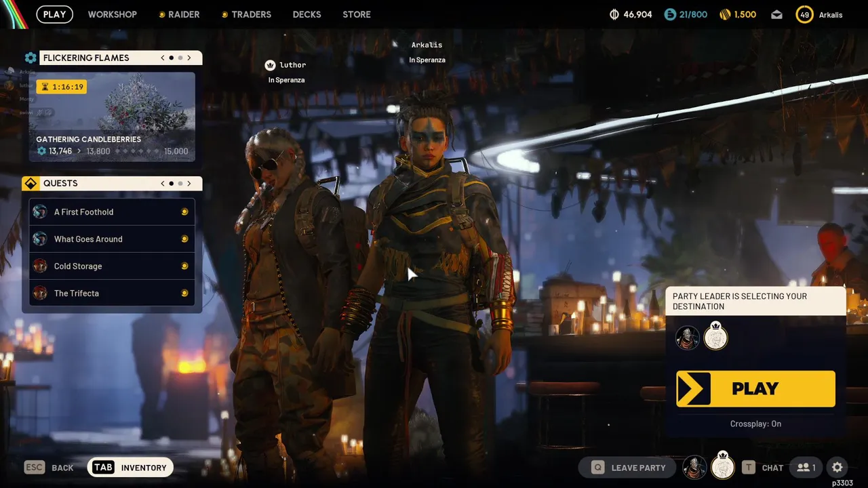This screenshot has height=488, width=868.
Task: Open the Workshop tab
Action: (113, 14)
